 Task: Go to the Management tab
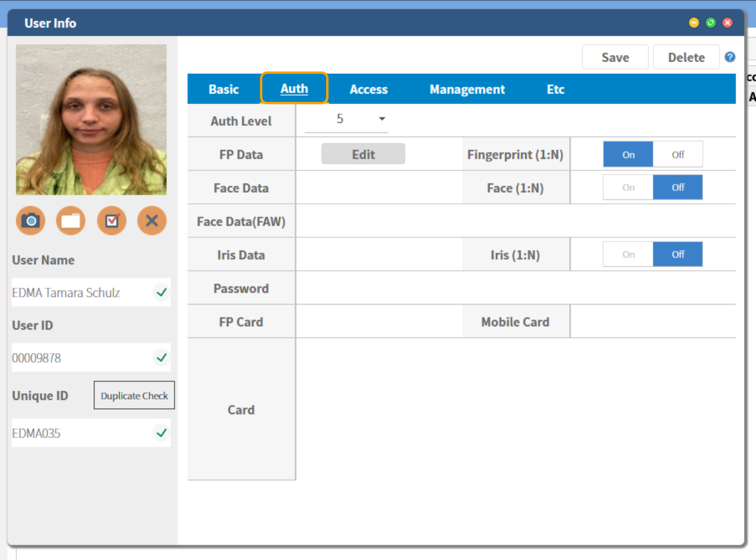pyautogui.click(x=467, y=89)
